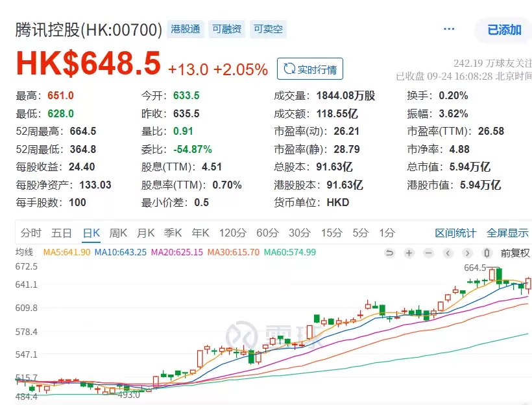This screenshot has width=532, height=405.
Task: Open the 前复权 adjustment dropdown
Action: coord(515,253)
